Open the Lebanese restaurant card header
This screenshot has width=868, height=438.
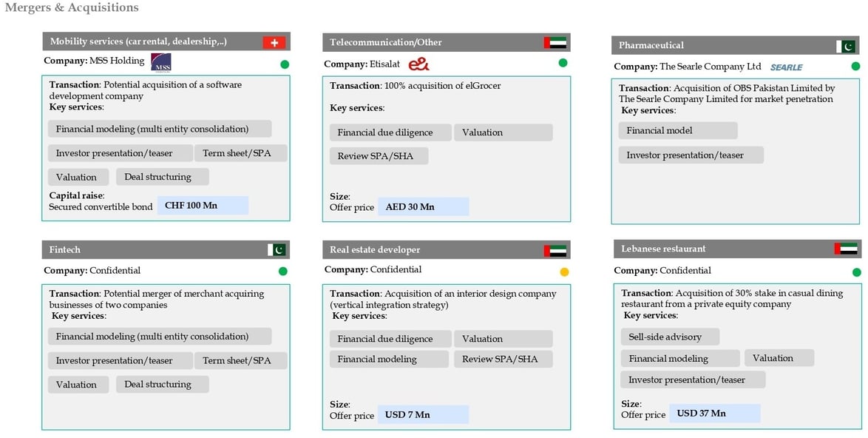click(x=737, y=249)
